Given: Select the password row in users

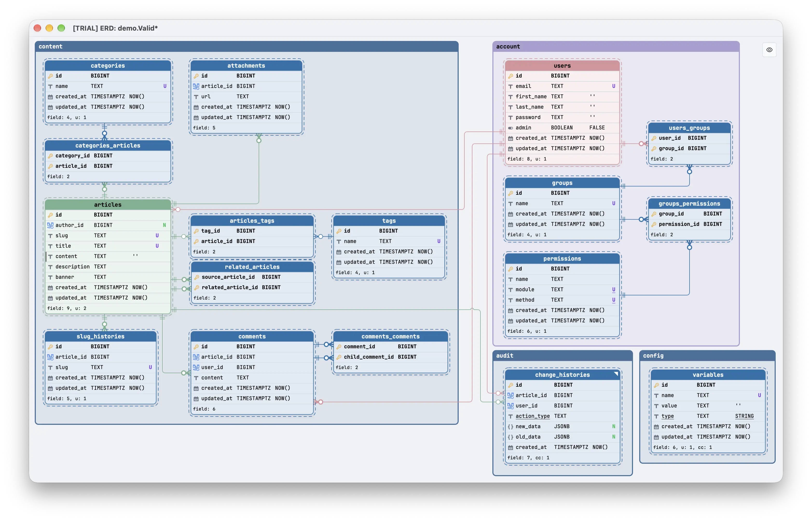Looking at the screenshot, I should 562,117.
